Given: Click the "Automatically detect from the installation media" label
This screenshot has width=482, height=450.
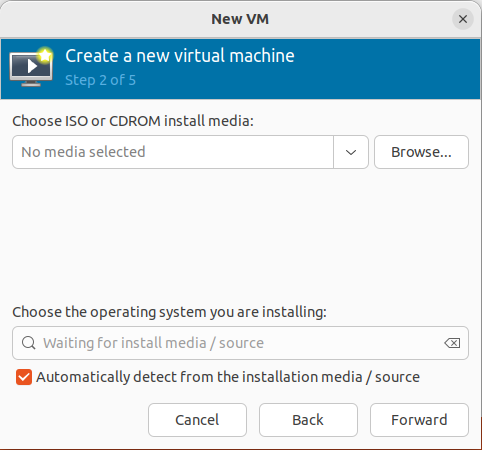Looking at the screenshot, I should coord(228,377).
